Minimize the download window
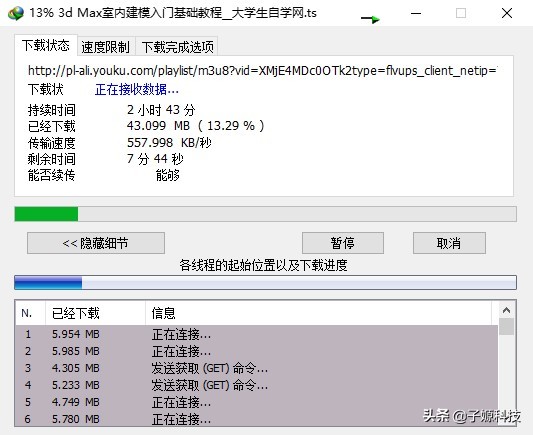 pyautogui.click(x=416, y=13)
